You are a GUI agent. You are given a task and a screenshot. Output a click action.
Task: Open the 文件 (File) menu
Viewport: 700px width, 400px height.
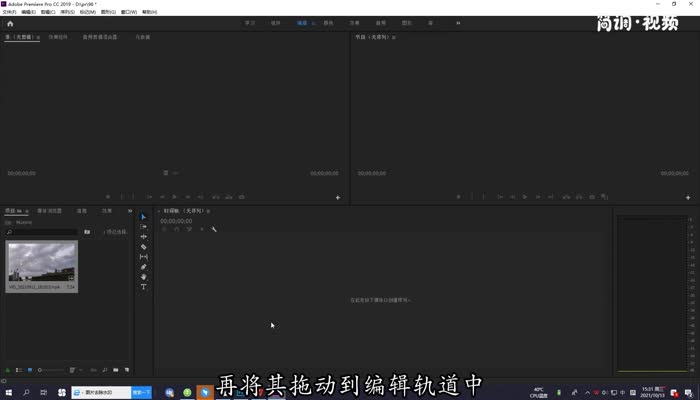[9, 12]
